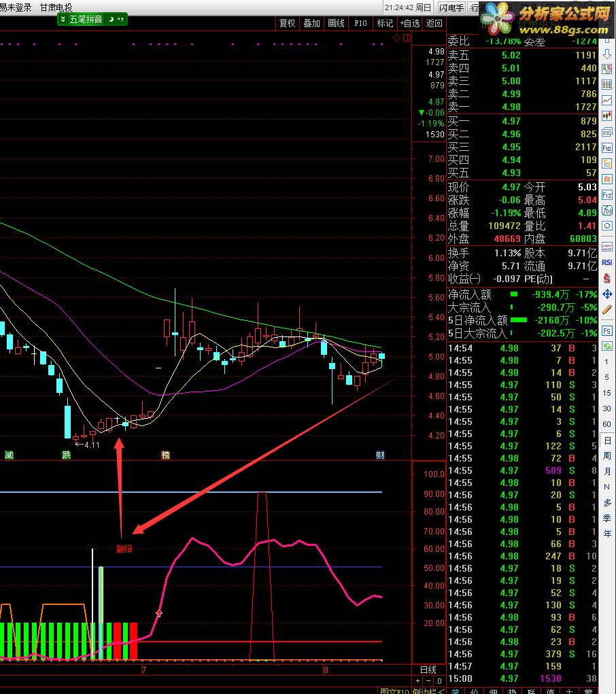
Task: Click the red dollar sign icon
Action: point(606,278)
